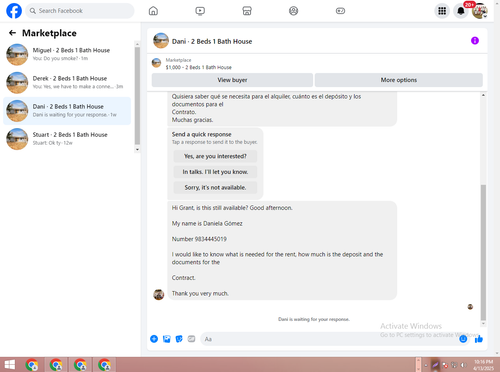Open the GIF picker icon

click(x=191, y=339)
